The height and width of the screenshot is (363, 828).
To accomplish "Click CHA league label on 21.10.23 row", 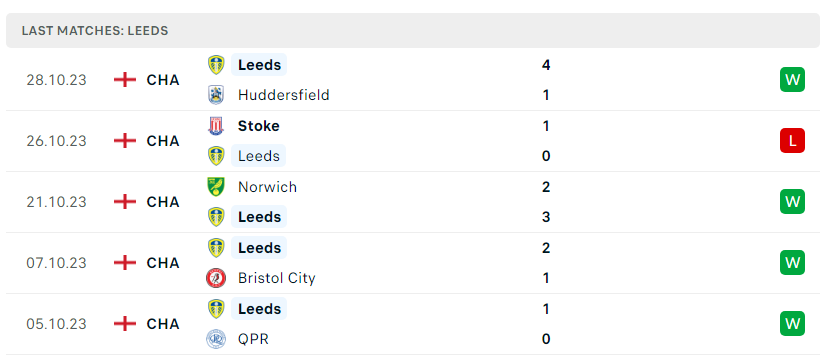I will coord(163,202).
